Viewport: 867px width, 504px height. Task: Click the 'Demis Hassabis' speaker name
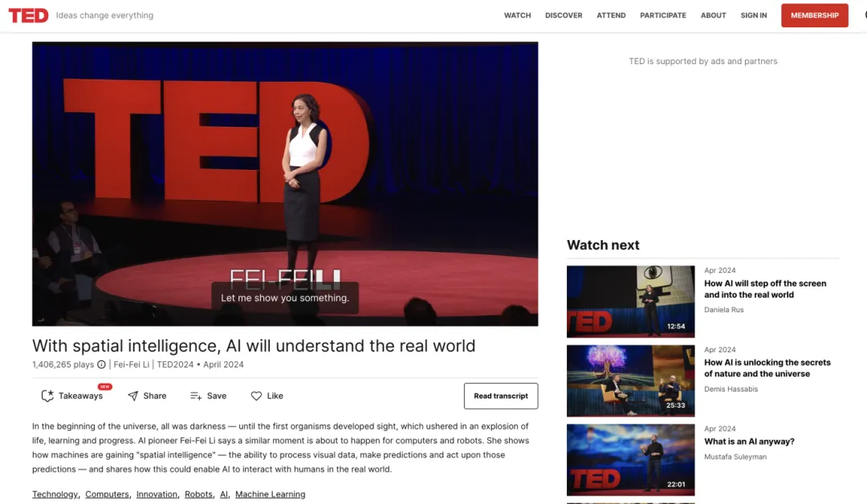[x=731, y=389]
